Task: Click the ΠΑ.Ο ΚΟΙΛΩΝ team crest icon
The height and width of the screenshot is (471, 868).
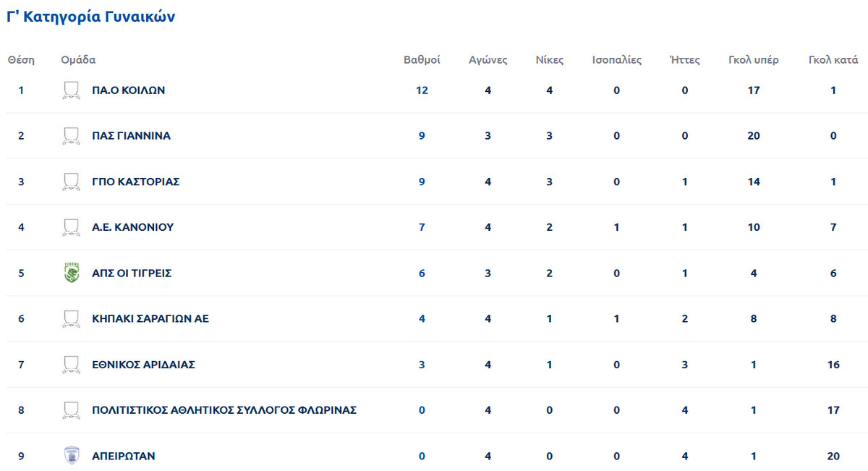Action: click(71, 90)
